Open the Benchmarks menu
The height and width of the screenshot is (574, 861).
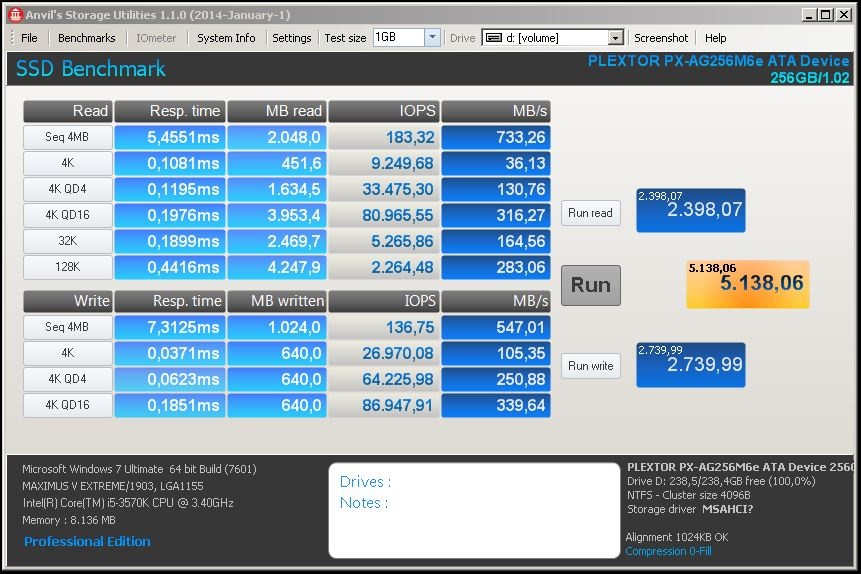pyautogui.click(x=87, y=38)
